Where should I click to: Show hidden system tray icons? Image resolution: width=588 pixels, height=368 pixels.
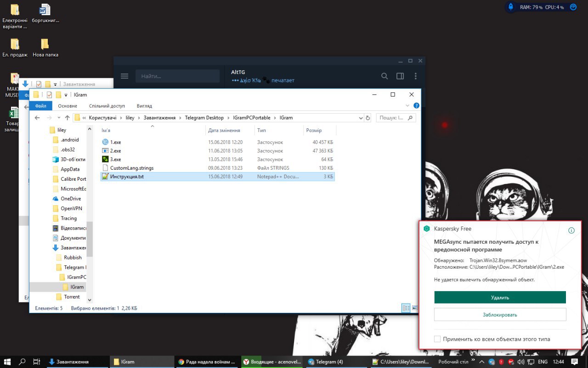483,362
